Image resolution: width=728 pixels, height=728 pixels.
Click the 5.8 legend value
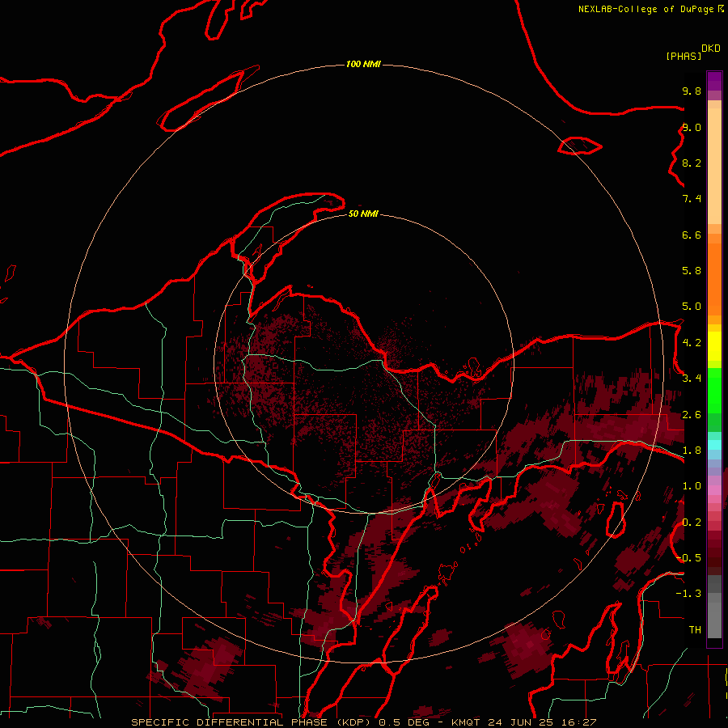click(692, 271)
